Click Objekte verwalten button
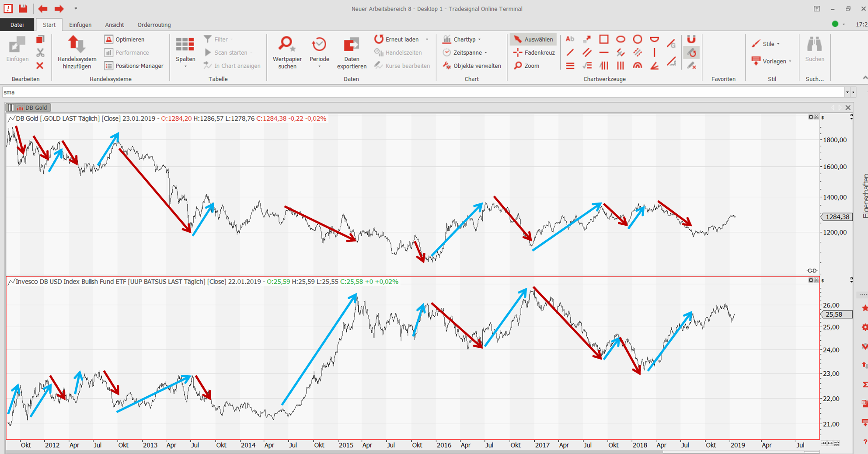The height and width of the screenshot is (454, 868). coord(472,66)
